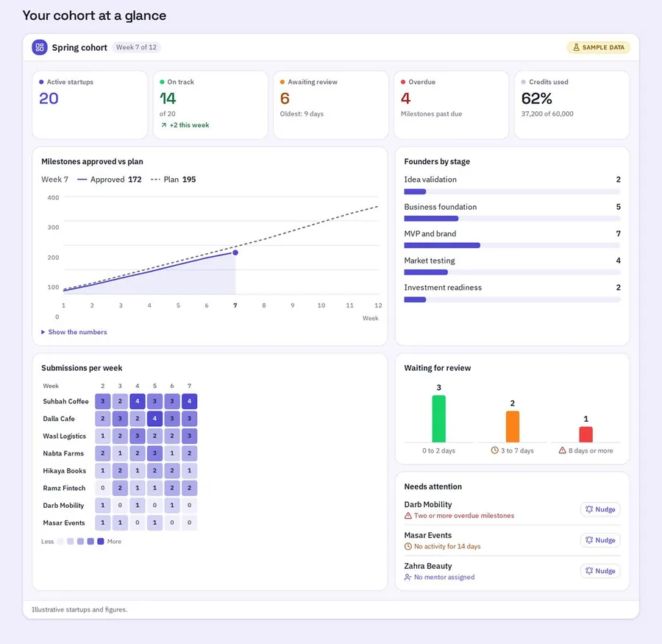Click the clock icon beside 3 to 7 days

[494, 450]
